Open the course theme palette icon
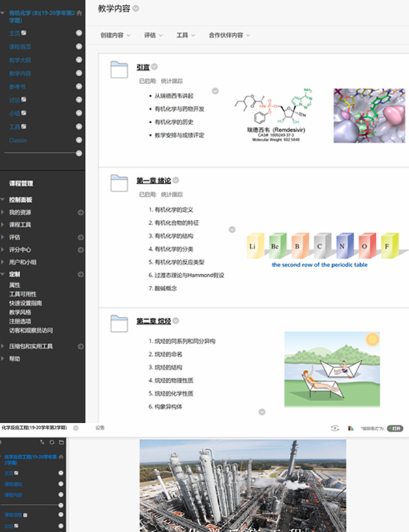Image resolution: width=409 pixels, height=532 pixels. tap(350, 428)
